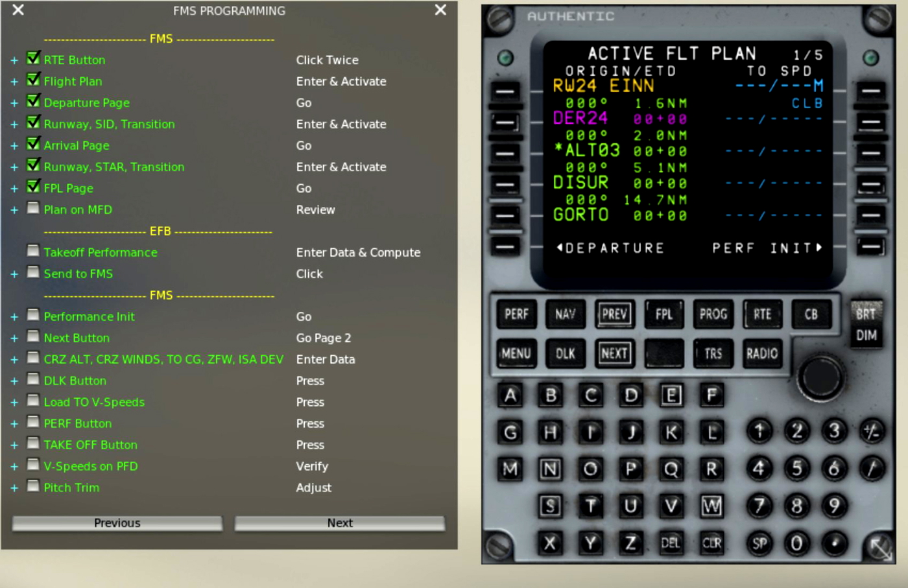Expand the CRZ ALT, CRZ WINDS item
The height and width of the screenshot is (588, 908).
coord(14,360)
